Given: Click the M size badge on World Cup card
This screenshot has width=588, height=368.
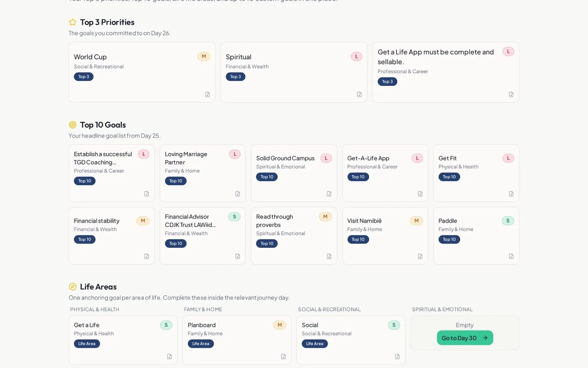Looking at the screenshot, I should pos(204,56).
